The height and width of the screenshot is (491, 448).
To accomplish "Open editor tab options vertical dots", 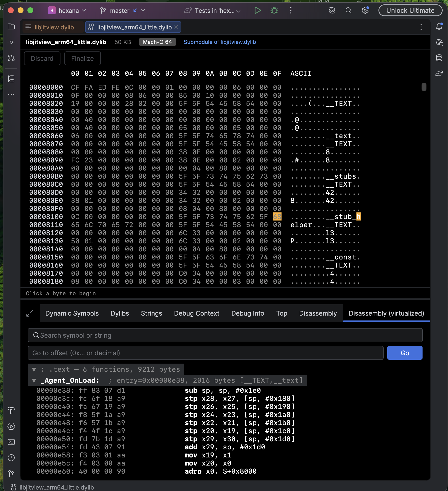I will tap(421, 27).
